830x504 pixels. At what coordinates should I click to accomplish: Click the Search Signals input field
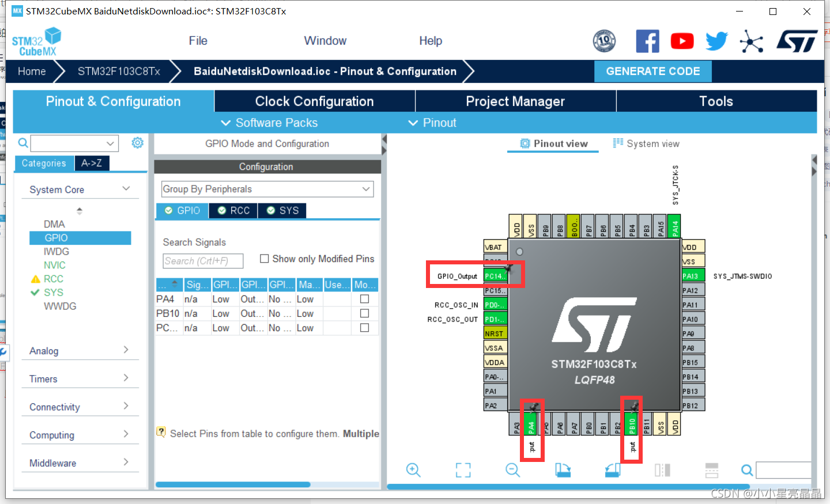pyautogui.click(x=203, y=261)
